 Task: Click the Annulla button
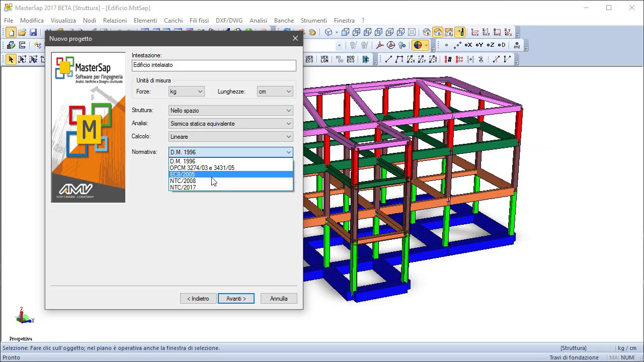(279, 299)
